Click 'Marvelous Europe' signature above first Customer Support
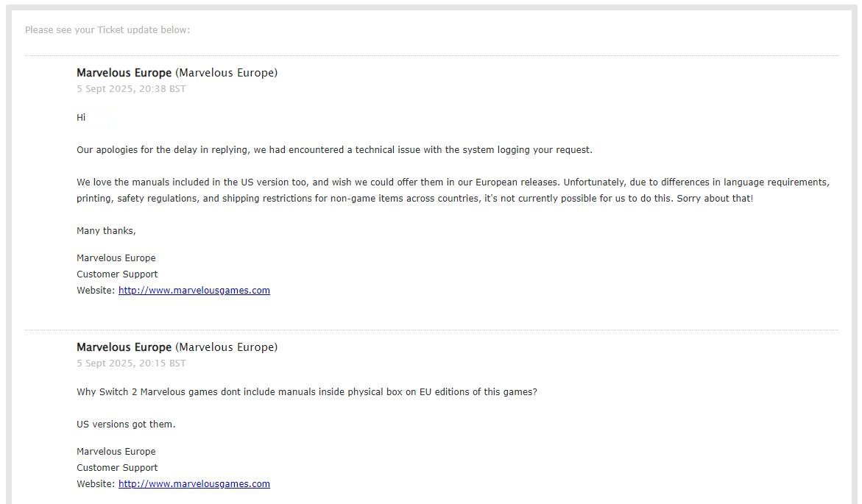Screen dimensions: 862x504 tap(116, 258)
